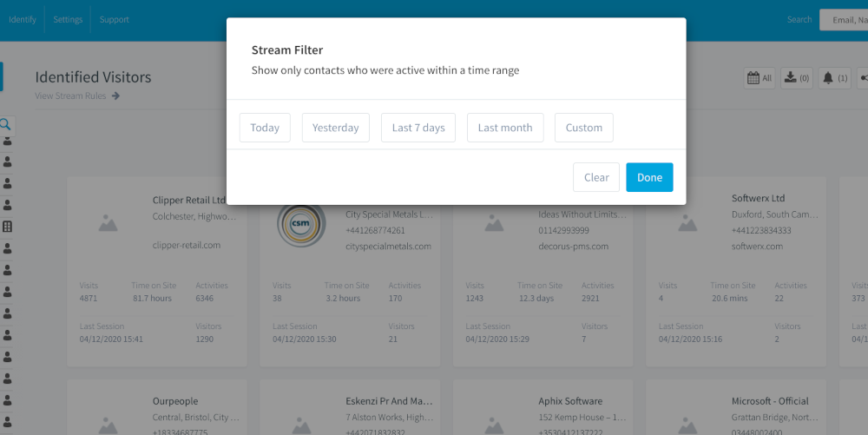Open the Settings menu

click(68, 19)
